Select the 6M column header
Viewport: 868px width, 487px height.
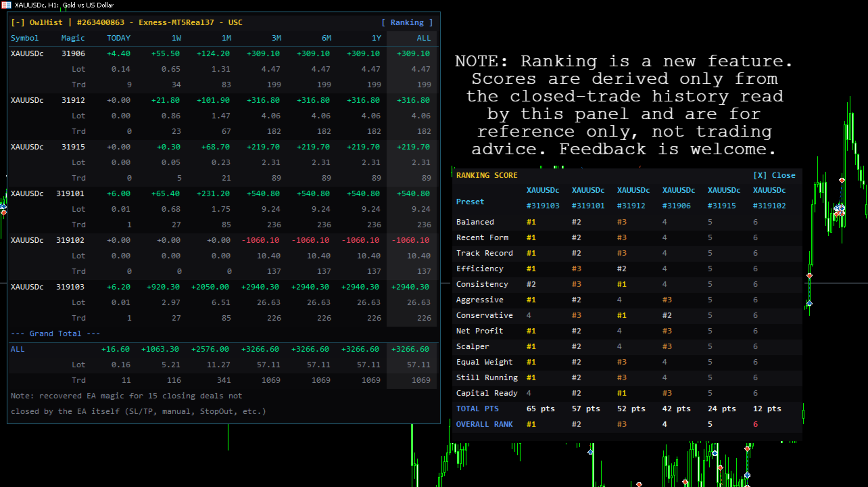pyautogui.click(x=325, y=38)
